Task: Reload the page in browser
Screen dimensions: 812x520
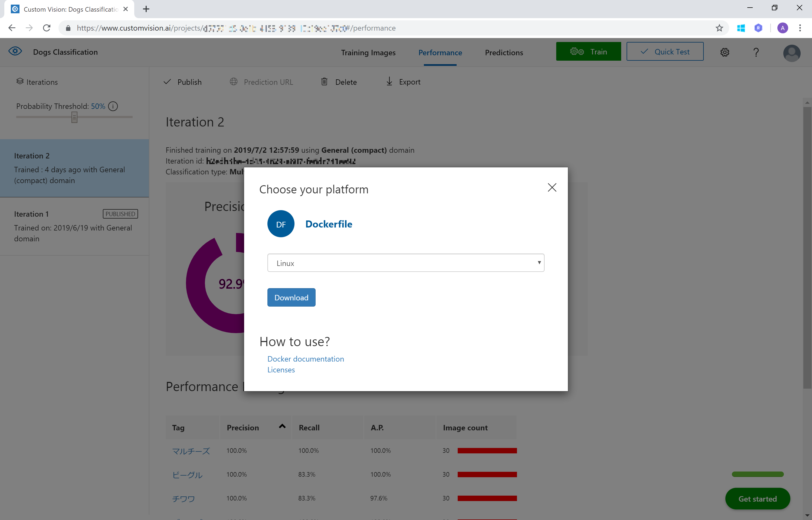Action: [47, 28]
